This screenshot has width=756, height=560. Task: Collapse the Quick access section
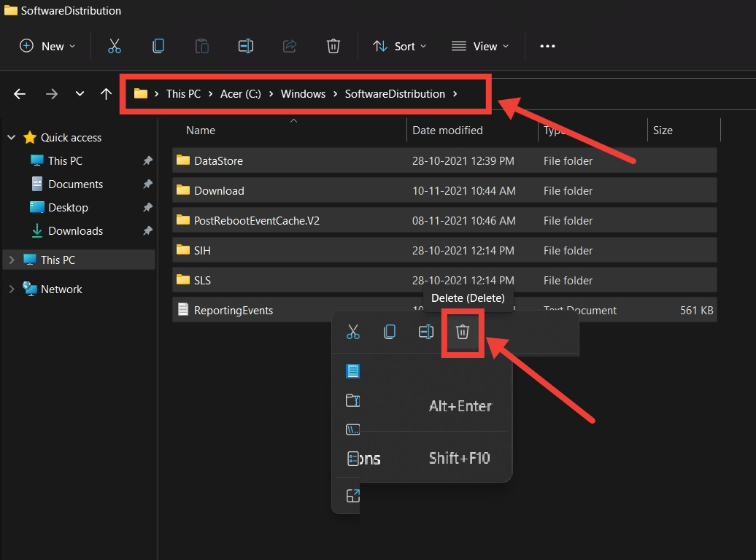click(11, 138)
